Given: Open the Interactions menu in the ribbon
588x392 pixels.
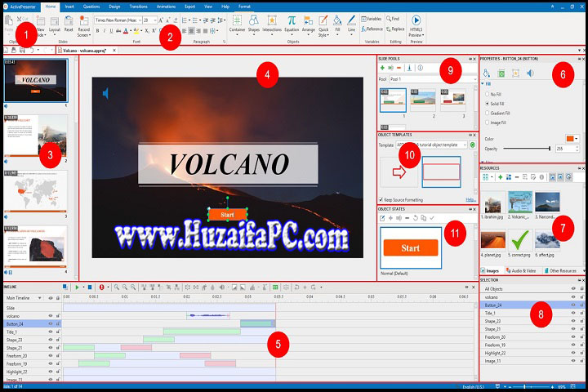Looking at the screenshot, I should pyautogui.click(x=272, y=24).
